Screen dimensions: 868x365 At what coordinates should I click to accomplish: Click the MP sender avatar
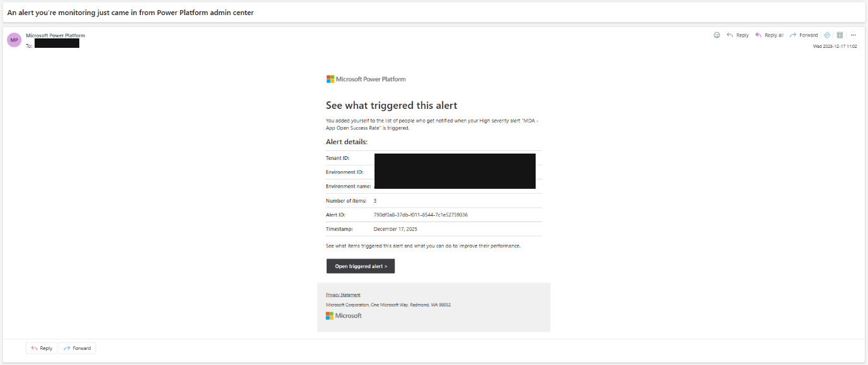[x=14, y=40]
